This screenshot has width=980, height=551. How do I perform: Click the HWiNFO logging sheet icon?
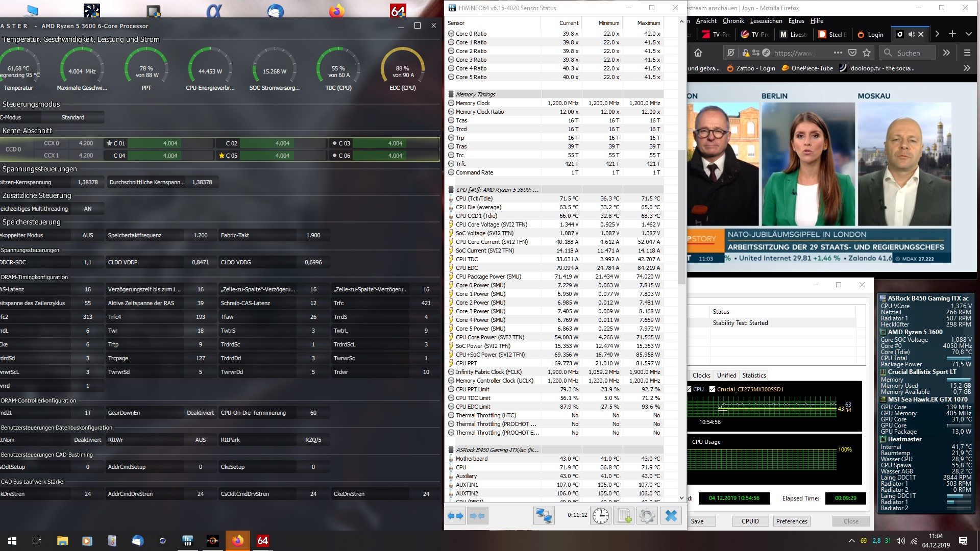point(624,516)
